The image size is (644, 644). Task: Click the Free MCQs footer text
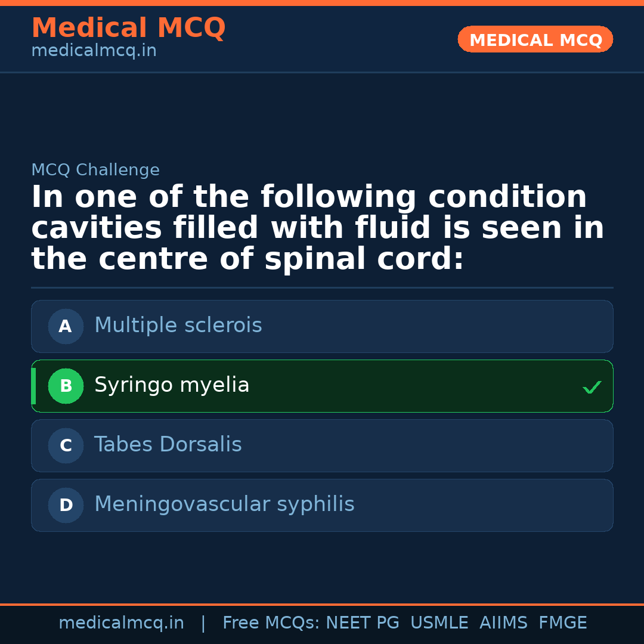coord(271,623)
